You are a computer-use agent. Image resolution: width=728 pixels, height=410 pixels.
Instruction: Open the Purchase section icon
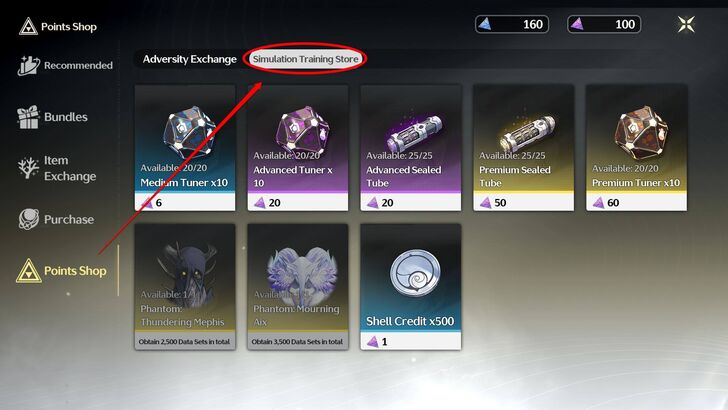tap(28, 219)
